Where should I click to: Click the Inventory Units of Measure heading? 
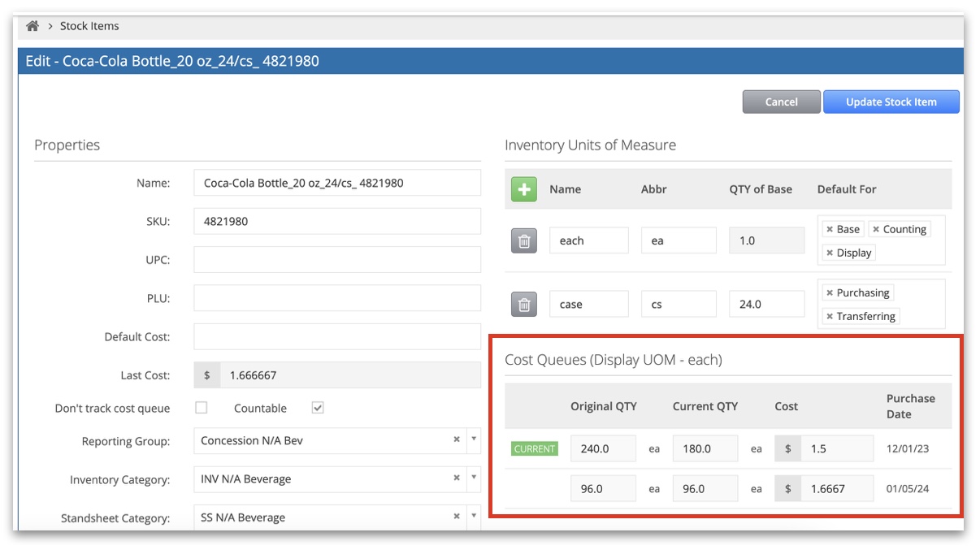click(x=590, y=145)
